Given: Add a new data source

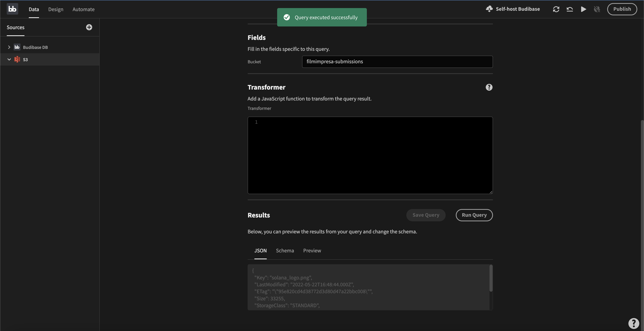Looking at the screenshot, I should tap(89, 27).
